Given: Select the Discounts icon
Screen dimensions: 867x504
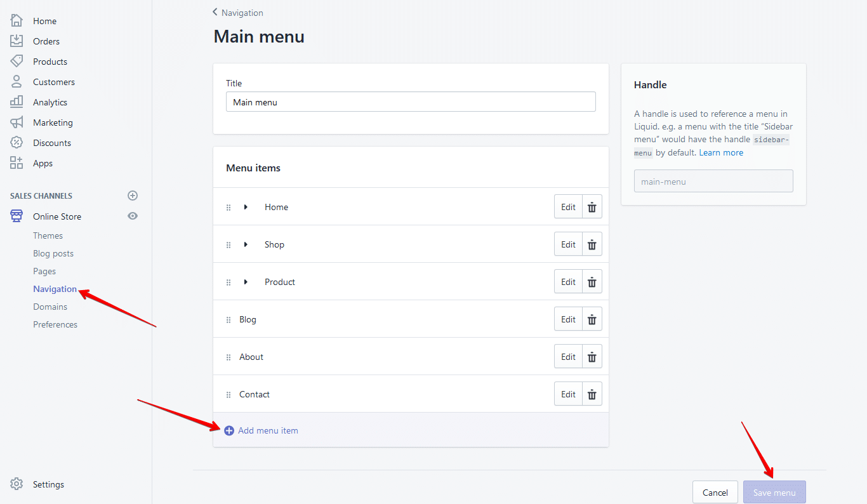Looking at the screenshot, I should pyautogui.click(x=17, y=142).
